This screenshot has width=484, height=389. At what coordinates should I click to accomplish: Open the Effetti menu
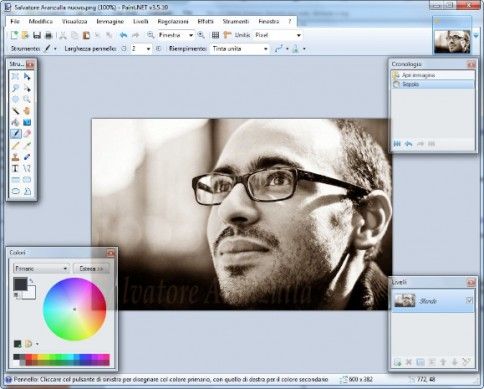pos(205,21)
